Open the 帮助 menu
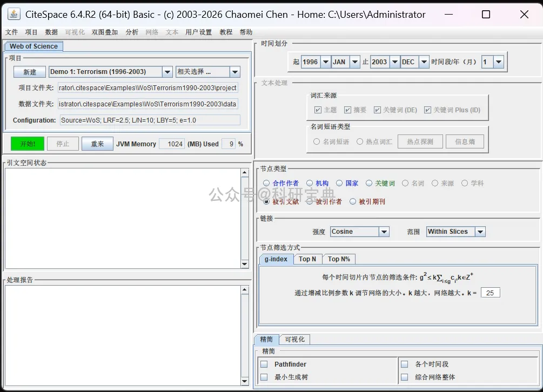The height and width of the screenshot is (392, 543). tap(246, 32)
